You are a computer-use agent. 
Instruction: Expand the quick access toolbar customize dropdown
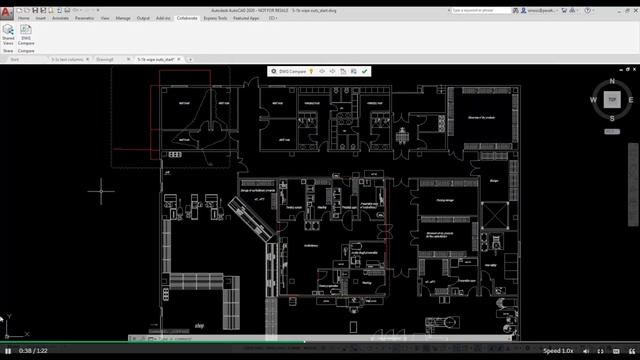point(98,10)
